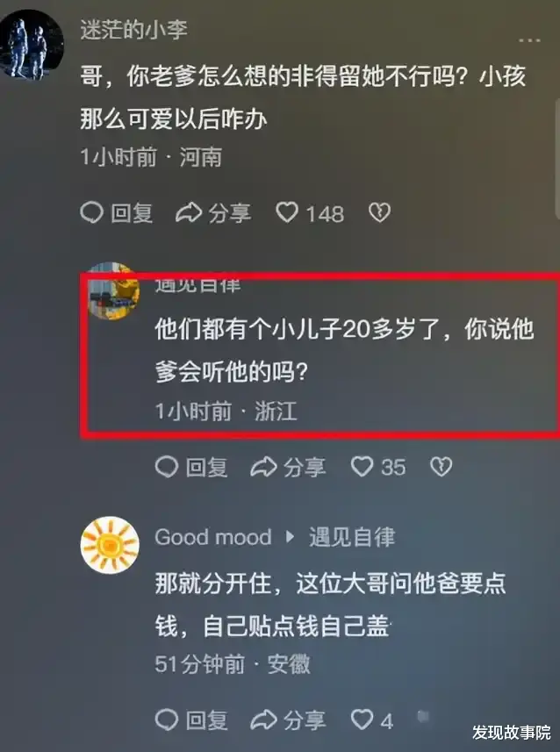Open 遇见自律's avatar in the red box
The height and width of the screenshot is (752, 560).
pos(114,290)
